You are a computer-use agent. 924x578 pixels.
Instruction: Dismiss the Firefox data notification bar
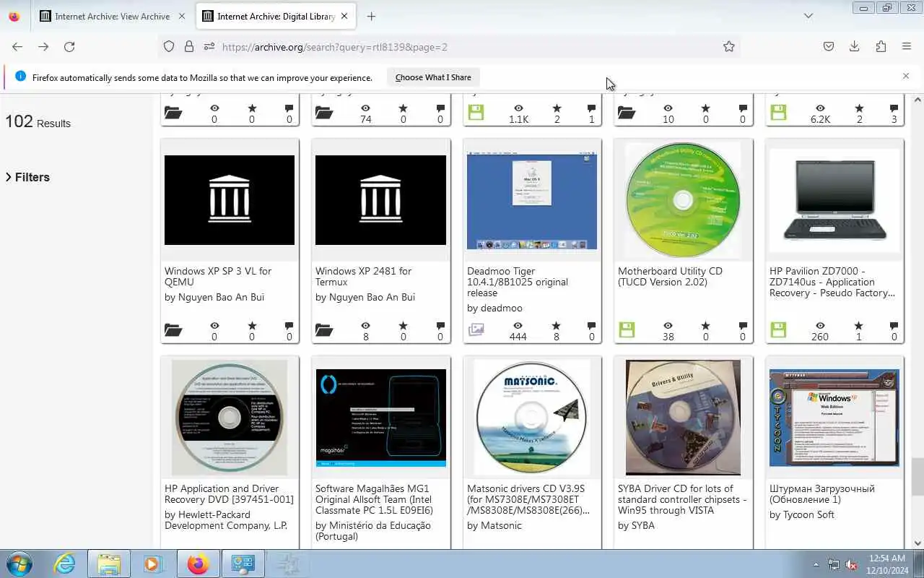click(x=906, y=76)
